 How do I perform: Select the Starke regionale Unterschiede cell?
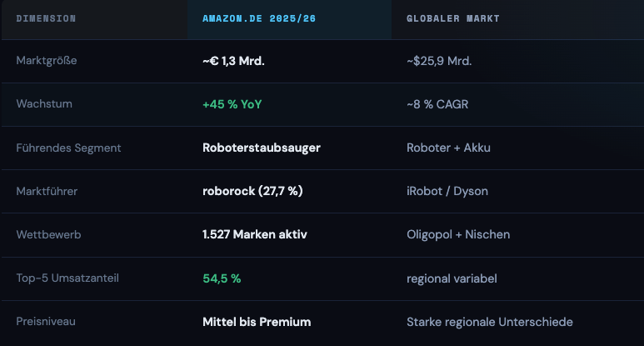click(490, 322)
